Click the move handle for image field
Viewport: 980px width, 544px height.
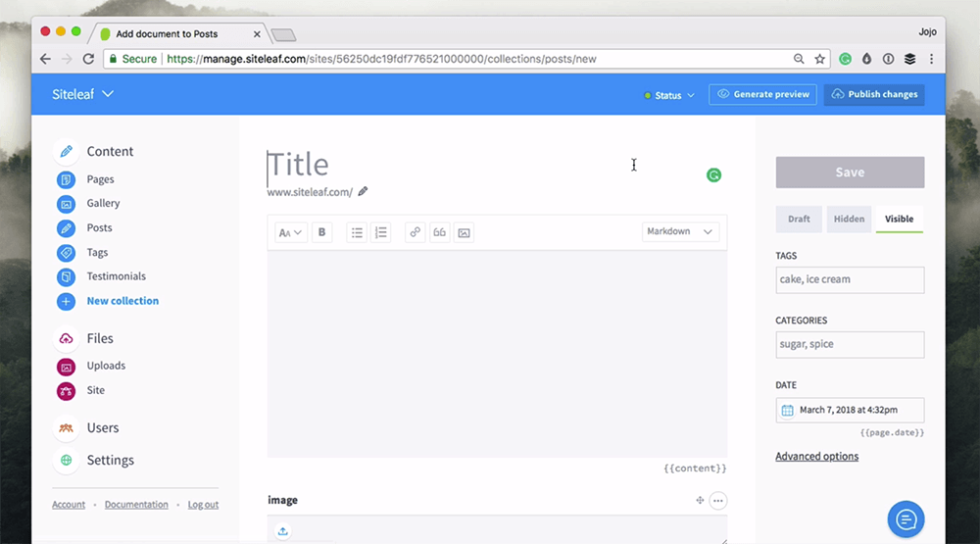[700, 500]
